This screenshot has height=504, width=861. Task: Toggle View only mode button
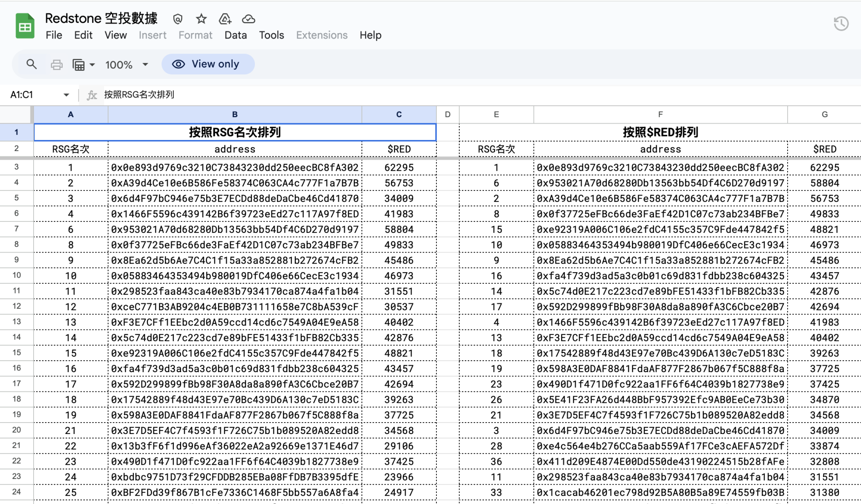point(207,63)
